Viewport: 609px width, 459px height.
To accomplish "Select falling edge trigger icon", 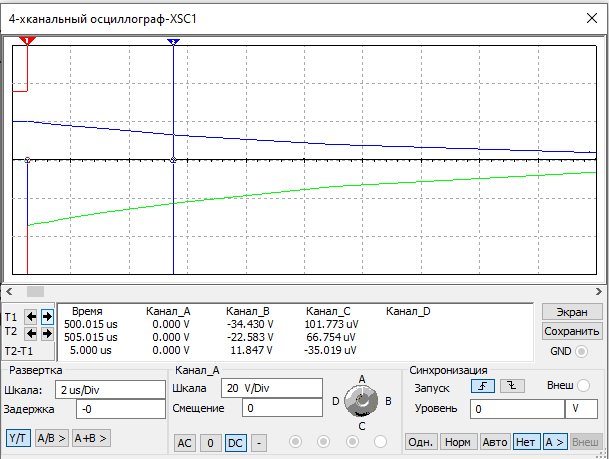I will (512, 386).
